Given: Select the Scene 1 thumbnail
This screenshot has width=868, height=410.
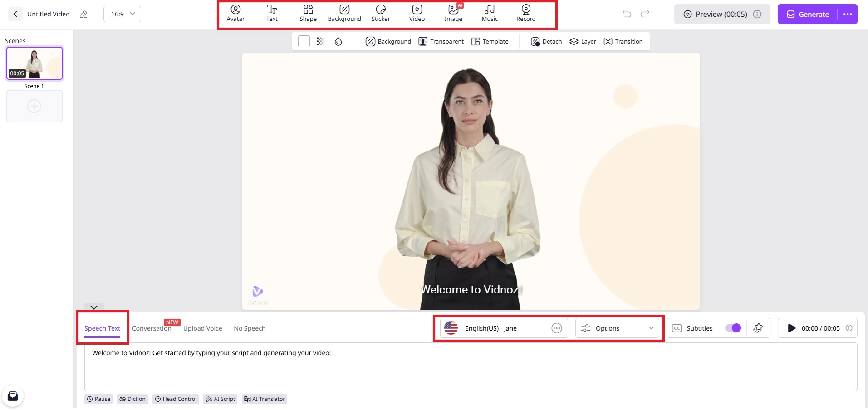Looking at the screenshot, I should coord(34,63).
